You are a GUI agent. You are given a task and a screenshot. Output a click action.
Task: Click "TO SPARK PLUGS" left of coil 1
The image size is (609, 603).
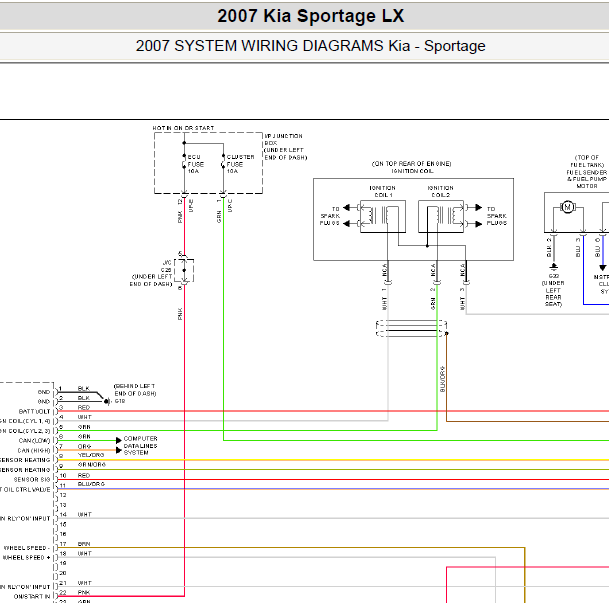coord(330,216)
